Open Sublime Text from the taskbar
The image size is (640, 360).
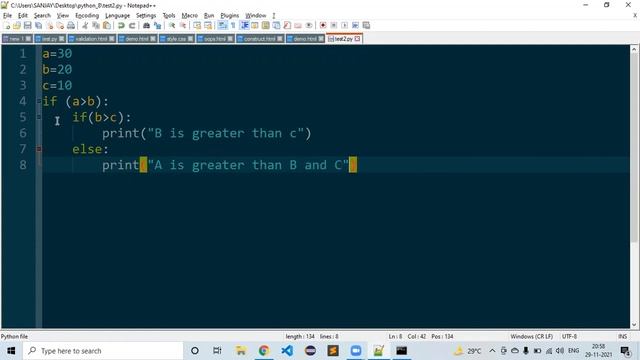point(333,351)
